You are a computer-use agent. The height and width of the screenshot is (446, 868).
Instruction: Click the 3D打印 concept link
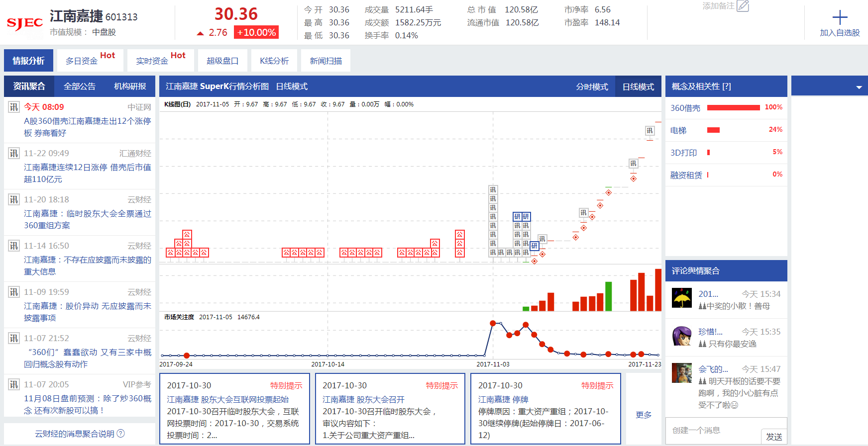coord(683,153)
